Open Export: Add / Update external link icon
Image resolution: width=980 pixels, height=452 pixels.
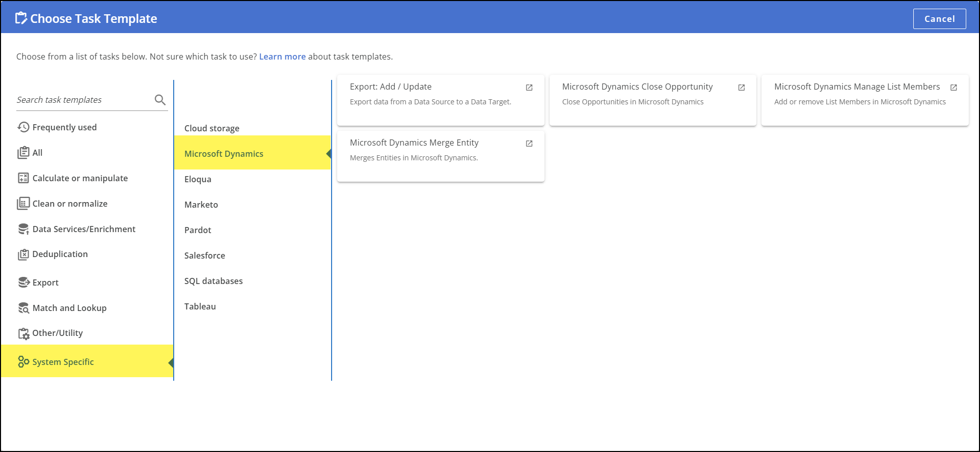click(529, 88)
